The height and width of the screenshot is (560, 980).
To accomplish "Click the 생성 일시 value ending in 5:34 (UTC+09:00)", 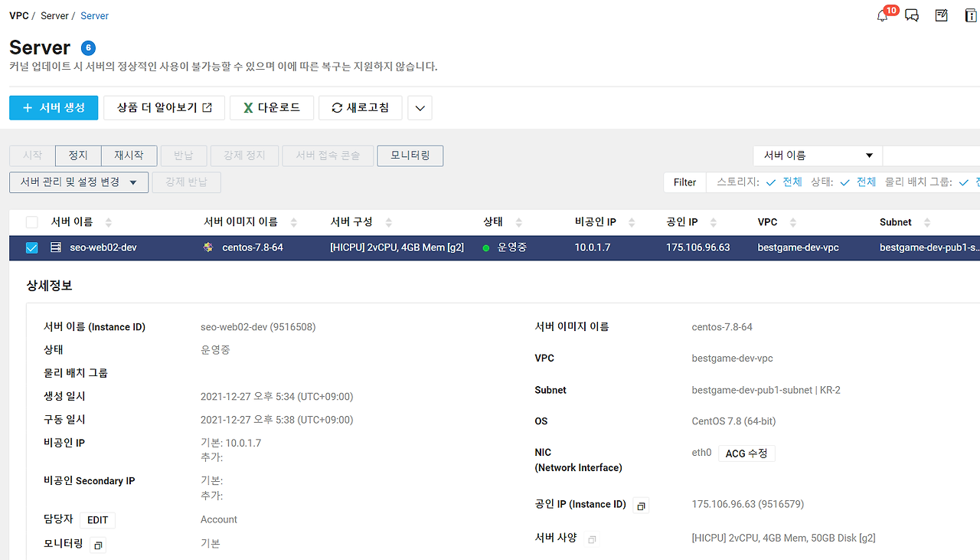I will 277,397.
